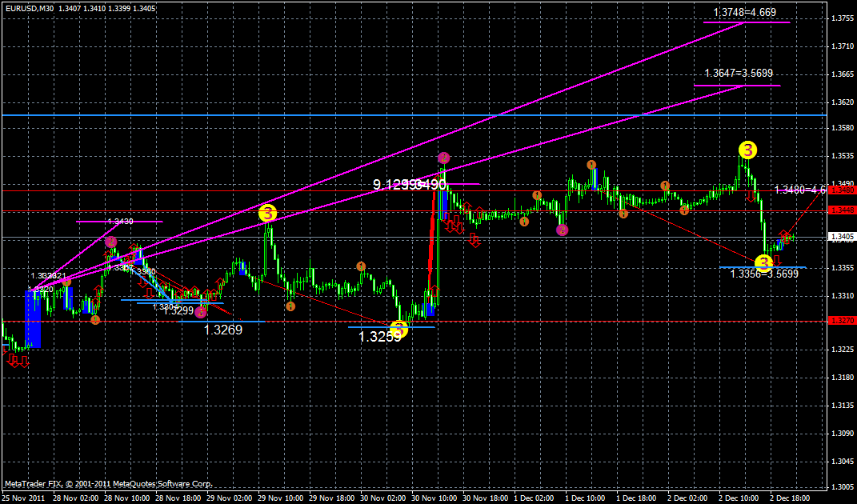Click the red down-arrow under the 1.3480 resistance line

click(x=751, y=197)
